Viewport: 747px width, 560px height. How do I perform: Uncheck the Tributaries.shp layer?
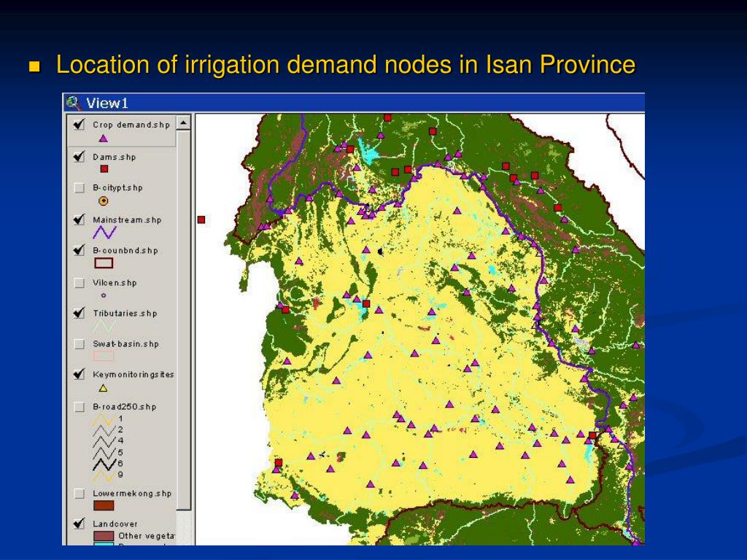(x=79, y=313)
